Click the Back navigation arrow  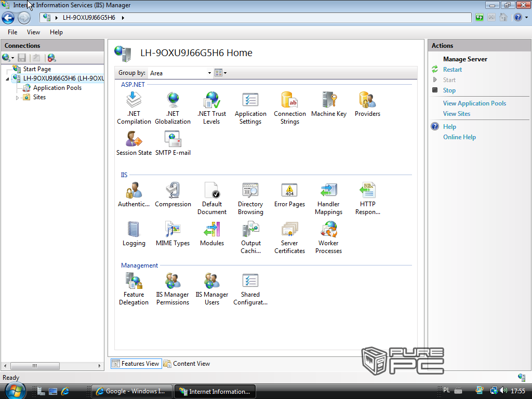point(8,18)
